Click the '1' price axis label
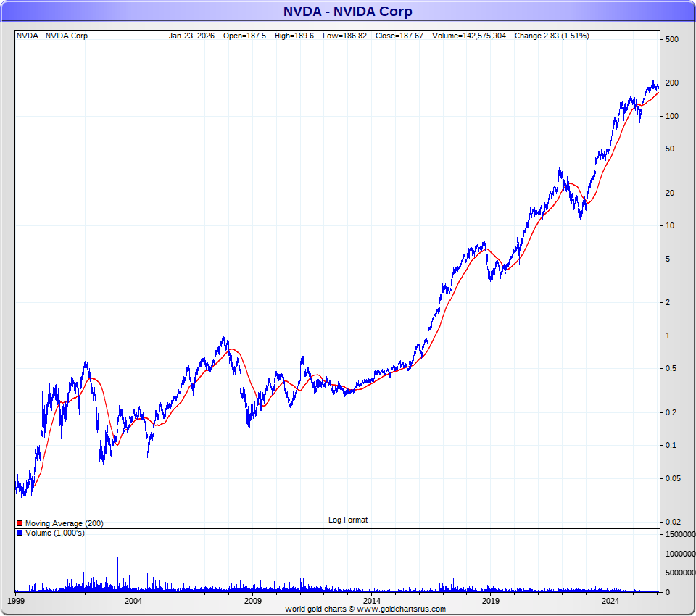Screen dimensions: 696x616 668,336
